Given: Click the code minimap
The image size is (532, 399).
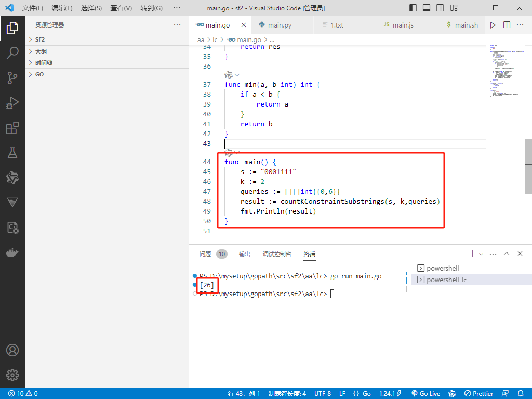Looking at the screenshot, I should [x=507, y=71].
